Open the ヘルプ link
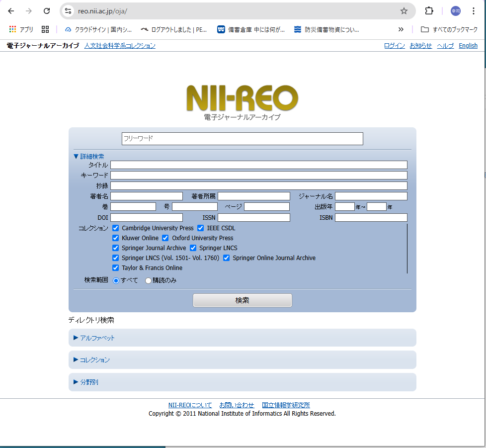486x448 pixels. (x=445, y=46)
